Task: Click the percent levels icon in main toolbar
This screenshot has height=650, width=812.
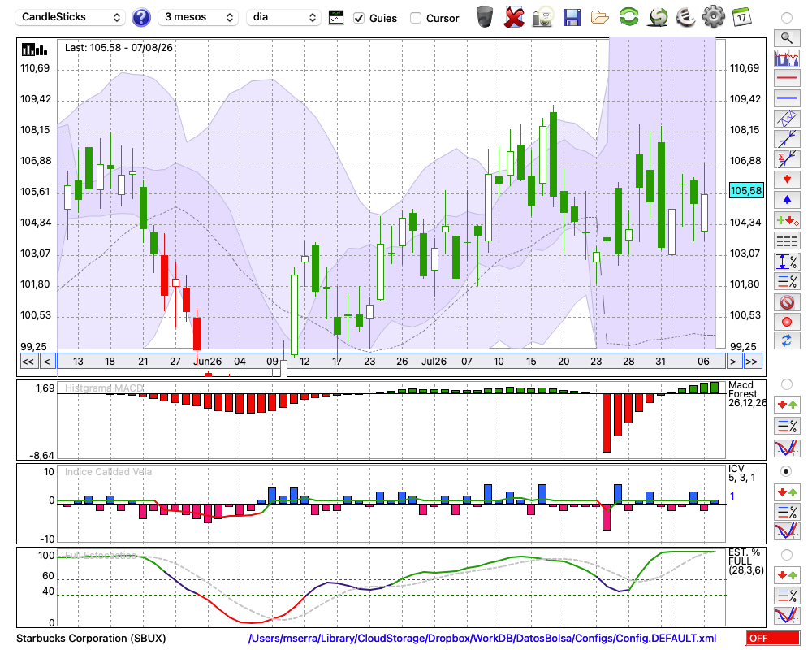Action: point(787,281)
